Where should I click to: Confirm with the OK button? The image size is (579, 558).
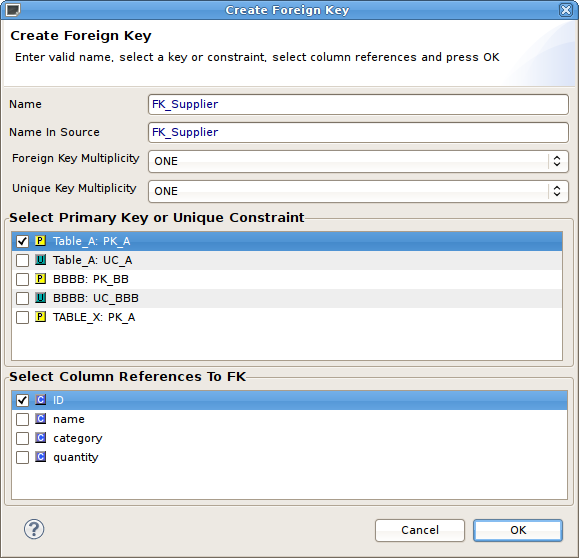point(518,530)
